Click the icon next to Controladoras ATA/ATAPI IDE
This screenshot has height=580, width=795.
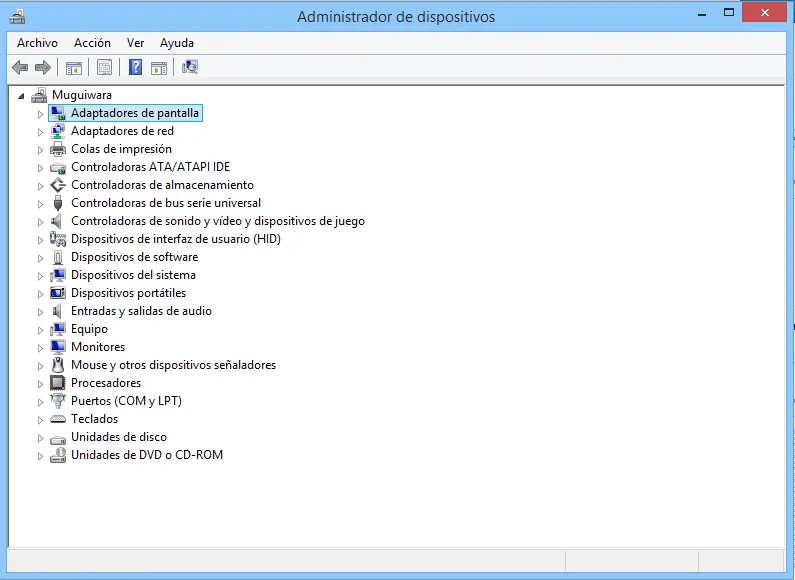[x=58, y=168]
